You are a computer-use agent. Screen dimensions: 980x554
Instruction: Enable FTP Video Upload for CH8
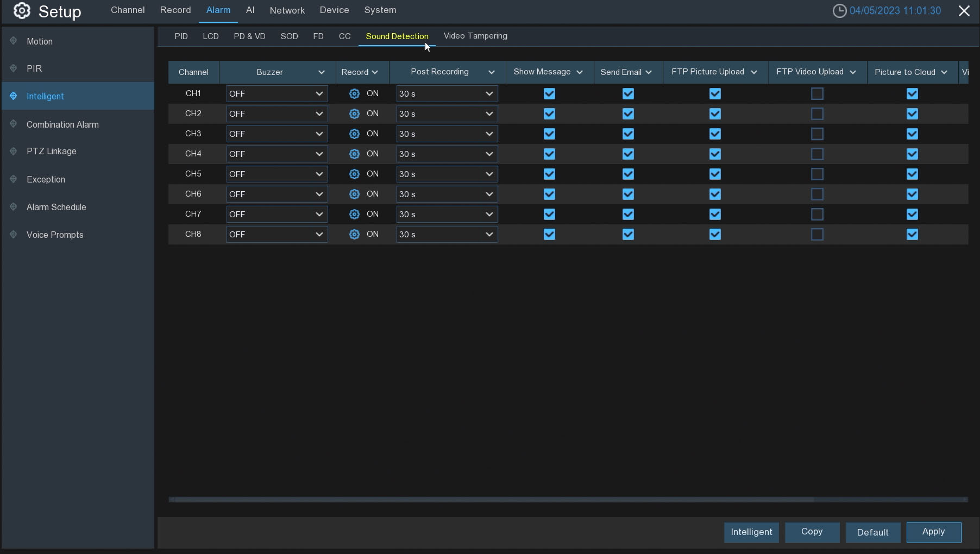tap(817, 235)
